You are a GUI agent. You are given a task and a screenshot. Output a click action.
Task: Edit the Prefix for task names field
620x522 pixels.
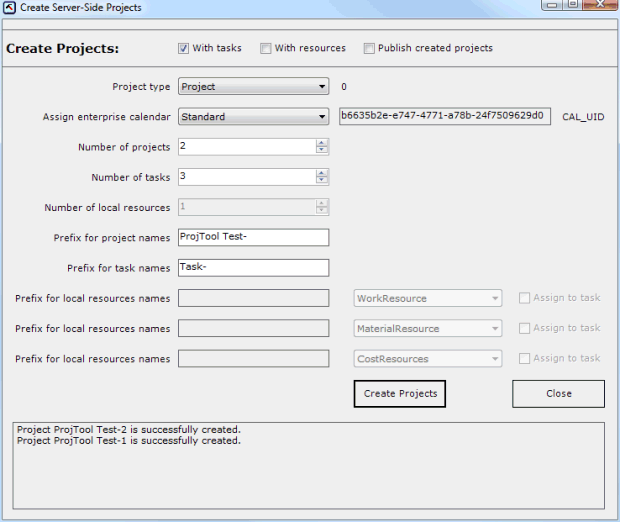tap(253, 268)
